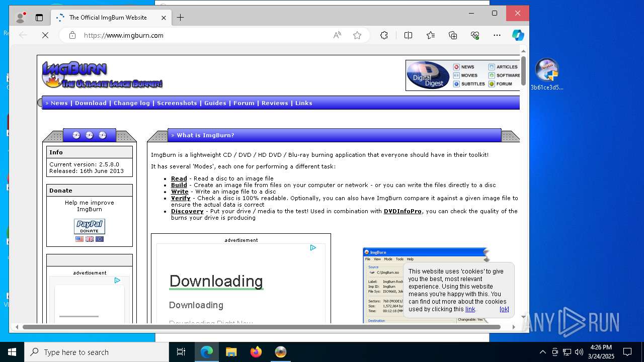Screen dimensions: 644x362
Task: Open Digital Digest NEWS link
Action: click(464, 67)
